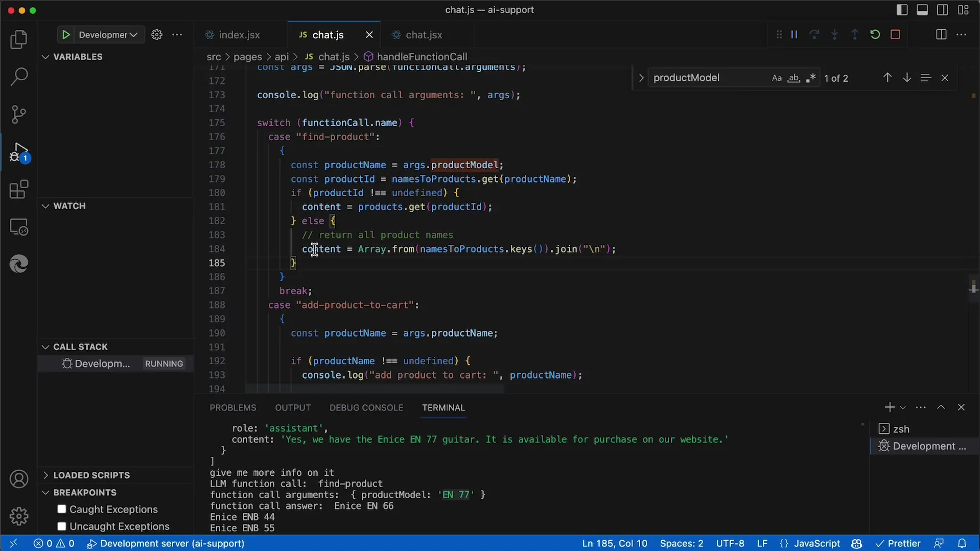Split the editor to the right
The height and width of the screenshot is (551, 980).
coord(941,35)
